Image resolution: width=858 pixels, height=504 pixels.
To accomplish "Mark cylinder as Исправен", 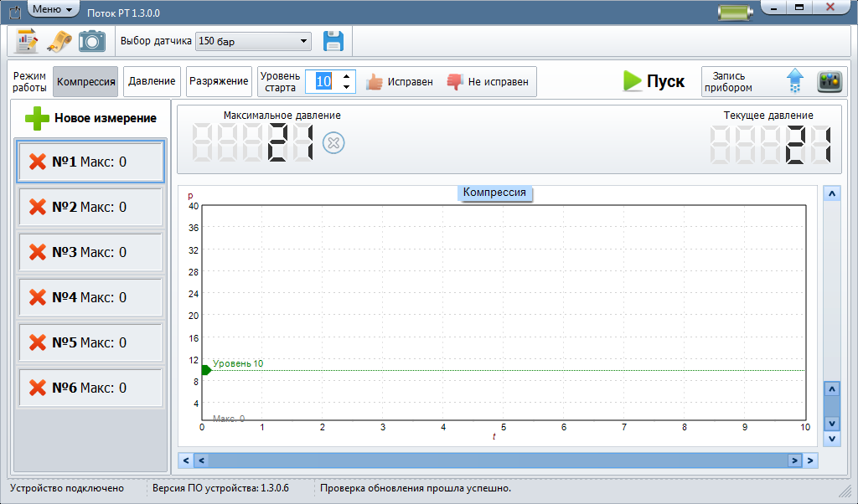I will pos(400,82).
